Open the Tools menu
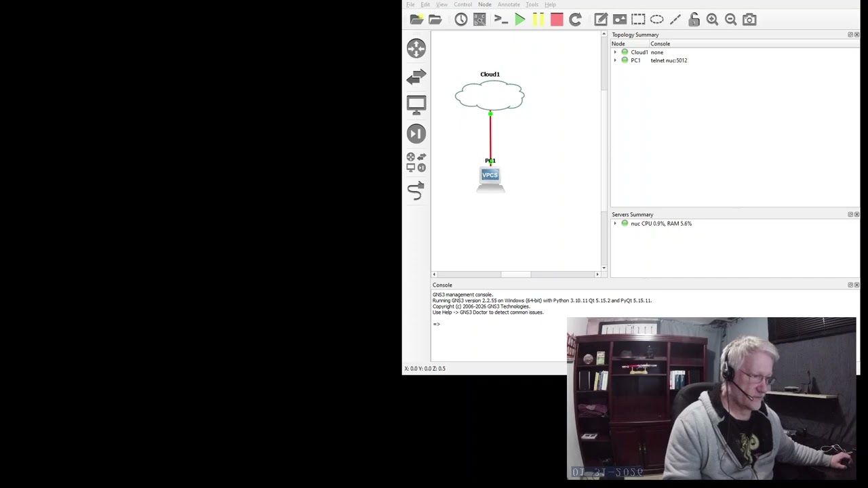The width and height of the screenshot is (868, 488). click(x=532, y=5)
